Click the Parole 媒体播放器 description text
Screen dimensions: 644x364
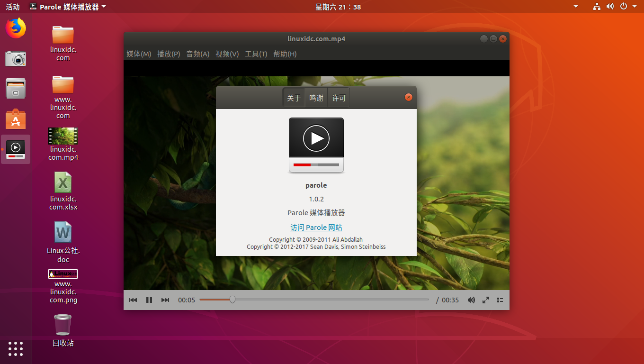click(316, 213)
